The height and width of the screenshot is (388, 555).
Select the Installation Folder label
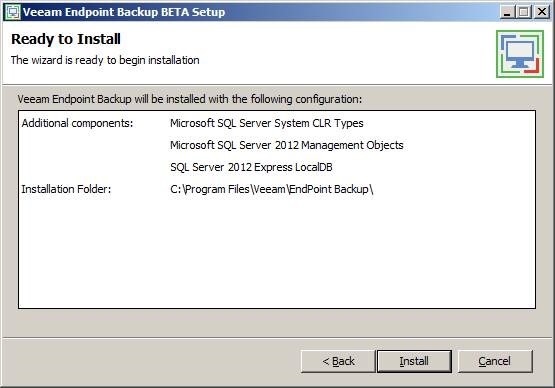click(66, 189)
